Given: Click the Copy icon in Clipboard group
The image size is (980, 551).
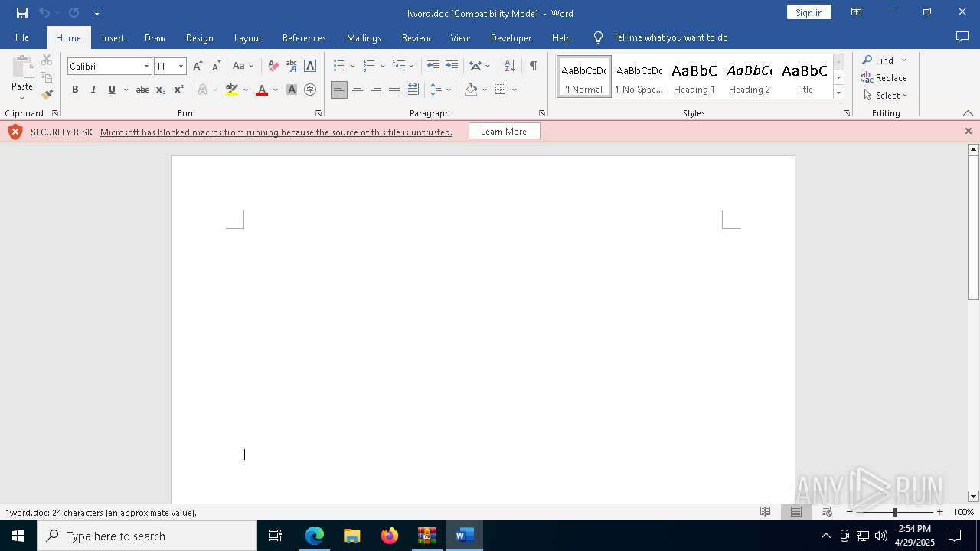Looking at the screenshot, I should click(47, 77).
